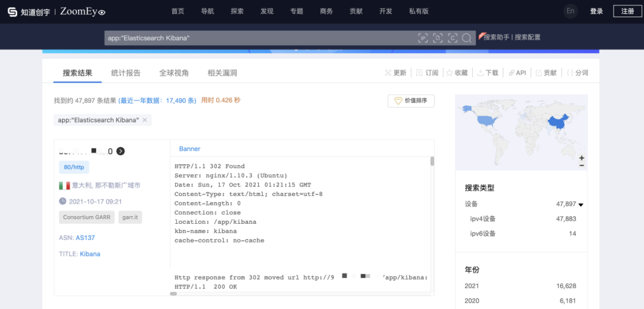
Task: Click the banner vertical scrollbar
Action: [432, 161]
